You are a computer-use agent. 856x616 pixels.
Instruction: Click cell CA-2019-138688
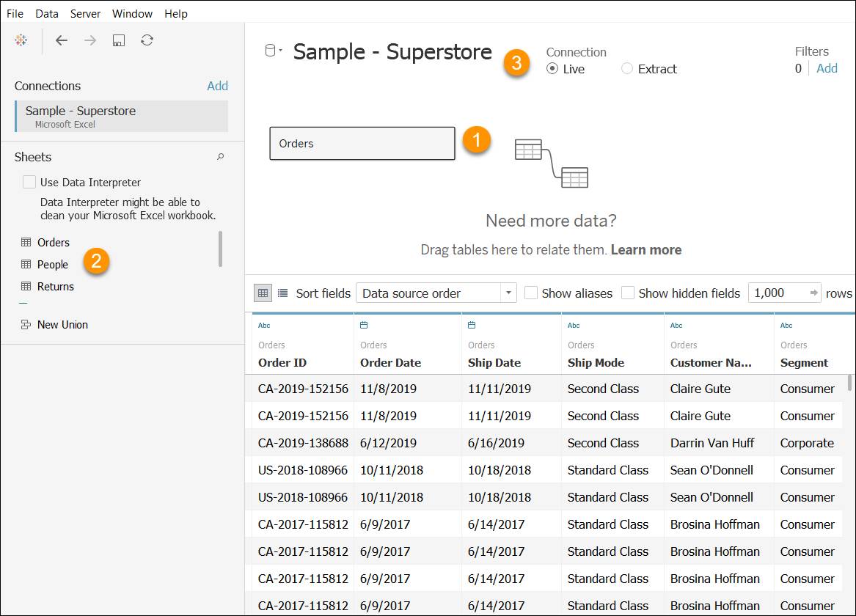point(303,443)
